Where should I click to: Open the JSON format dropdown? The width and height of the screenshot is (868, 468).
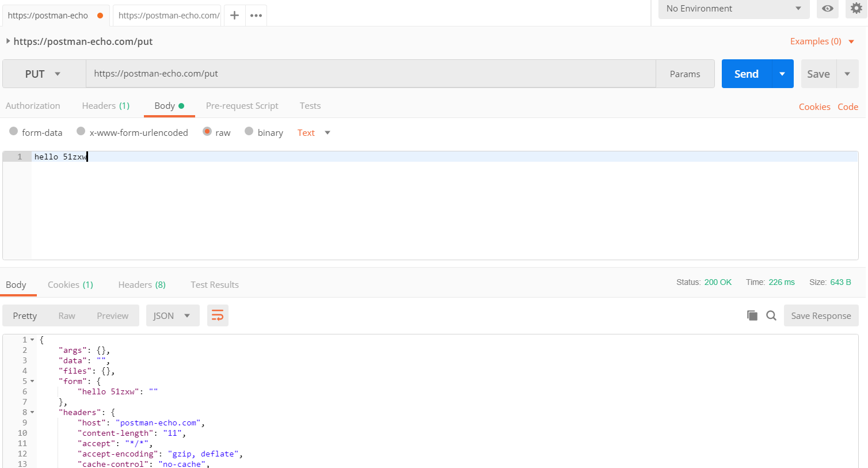coord(172,315)
